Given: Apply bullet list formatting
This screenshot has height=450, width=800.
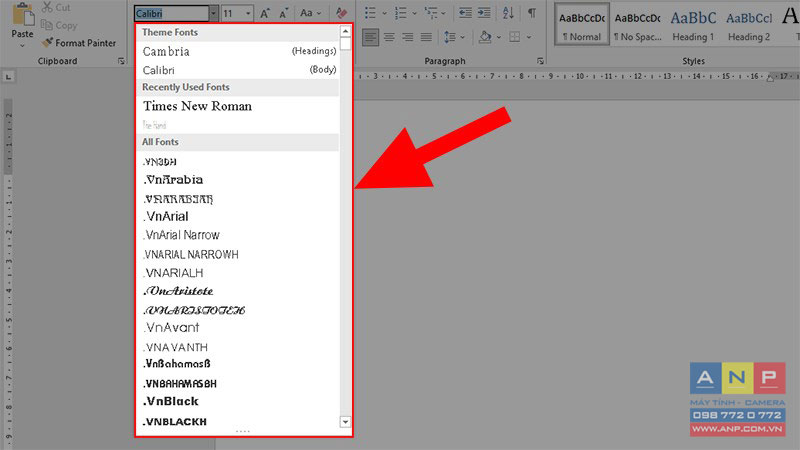Looking at the screenshot, I should click(x=370, y=13).
